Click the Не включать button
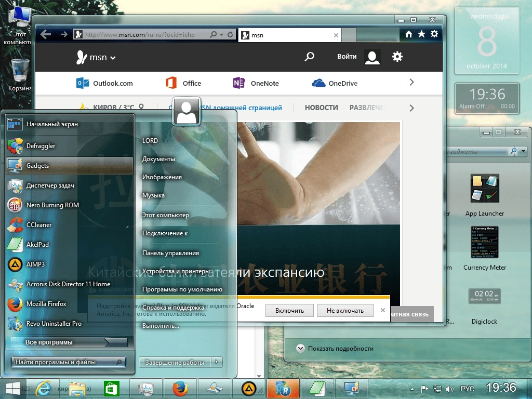 coord(345,311)
